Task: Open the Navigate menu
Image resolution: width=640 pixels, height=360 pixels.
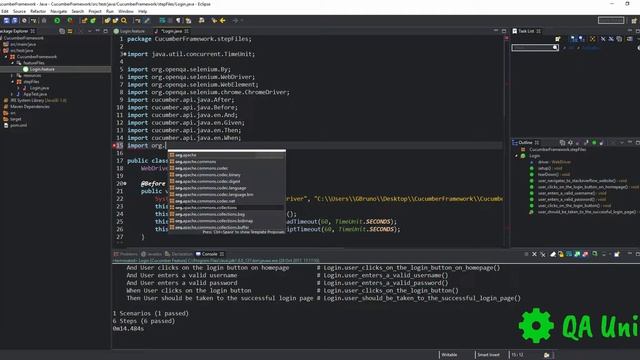Action: pos(58,11)
